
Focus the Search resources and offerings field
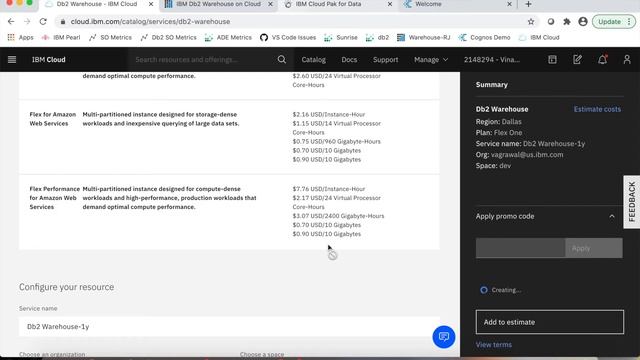point(204,60)
